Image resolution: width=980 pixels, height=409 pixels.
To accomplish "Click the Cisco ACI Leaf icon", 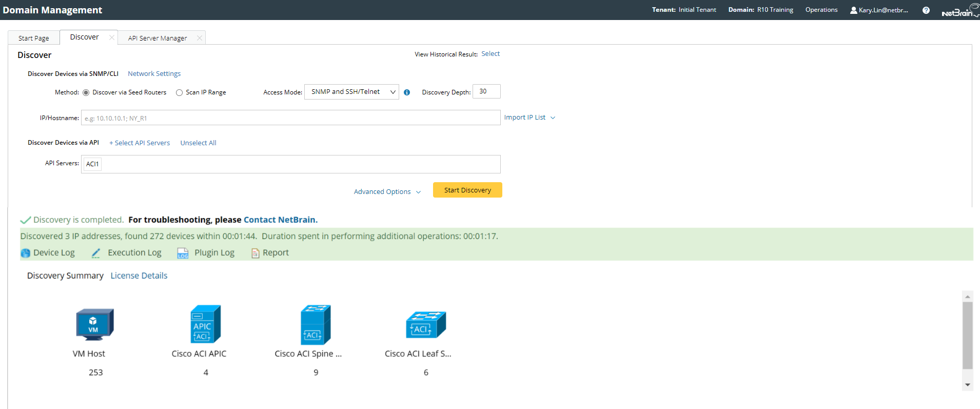I will [x=426, y=325].
